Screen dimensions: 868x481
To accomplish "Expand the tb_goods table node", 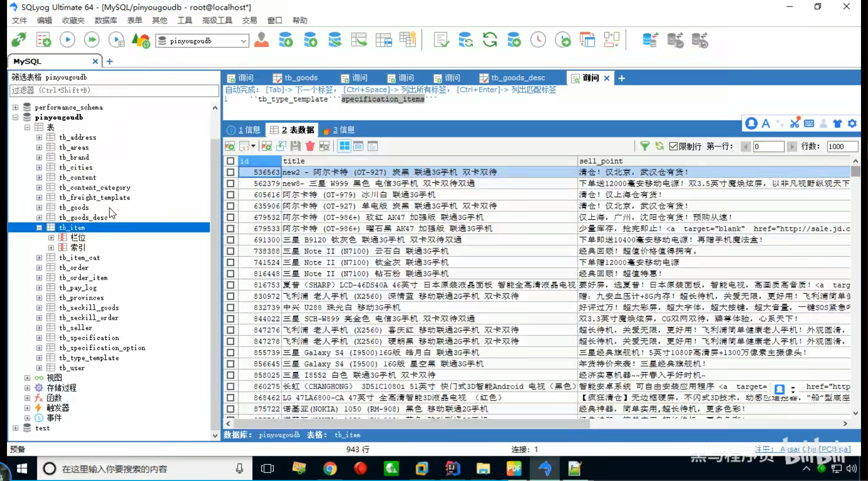I will [39, 207].
